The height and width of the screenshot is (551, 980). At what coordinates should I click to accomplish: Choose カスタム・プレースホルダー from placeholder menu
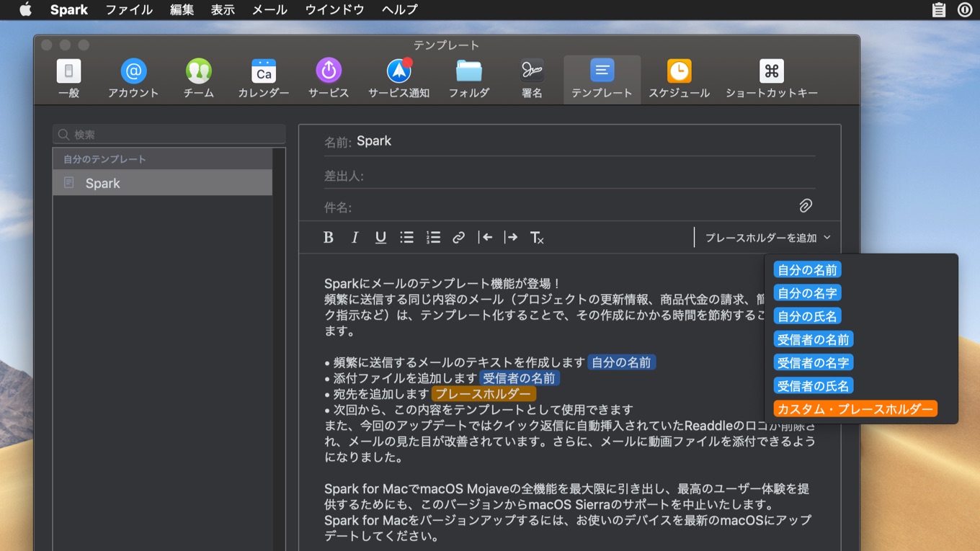855,409
